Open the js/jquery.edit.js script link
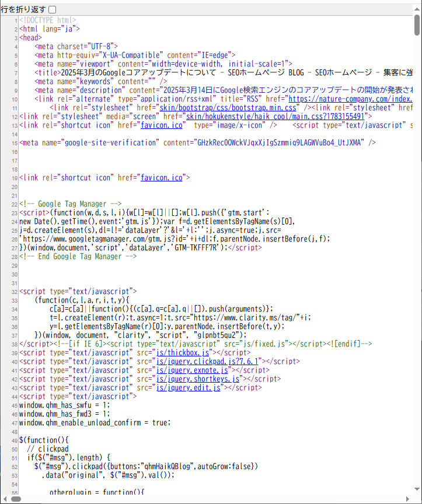 tap(188, 388)
